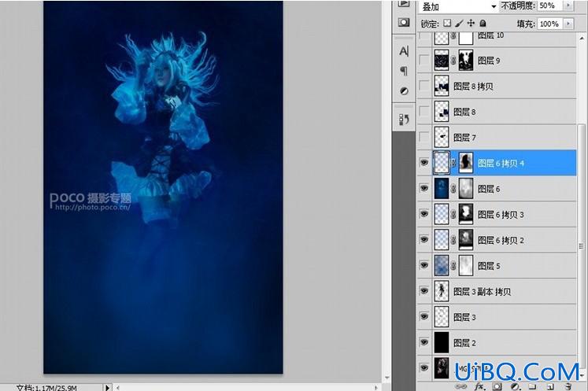This screenshot has height=391, width=588.
Task: Click mask link icon on 图层 5
Action: [453, 266]
